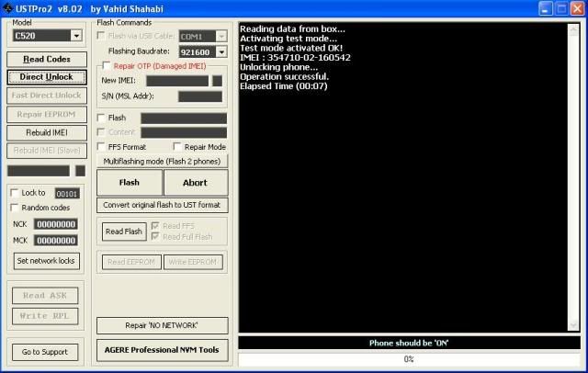
Task: Click the Flash file path field
Action: click(184, 119)
